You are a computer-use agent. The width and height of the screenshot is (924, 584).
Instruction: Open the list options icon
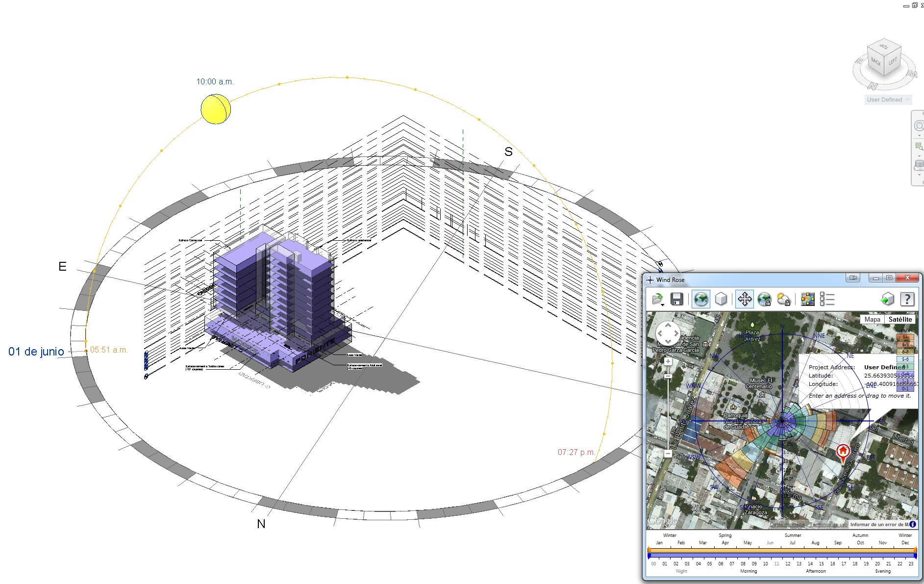click(x=827, y=299)
